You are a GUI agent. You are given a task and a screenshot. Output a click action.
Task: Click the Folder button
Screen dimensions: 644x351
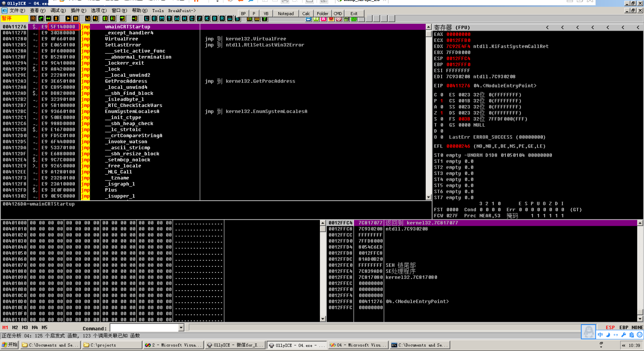[x=322, y=13]
